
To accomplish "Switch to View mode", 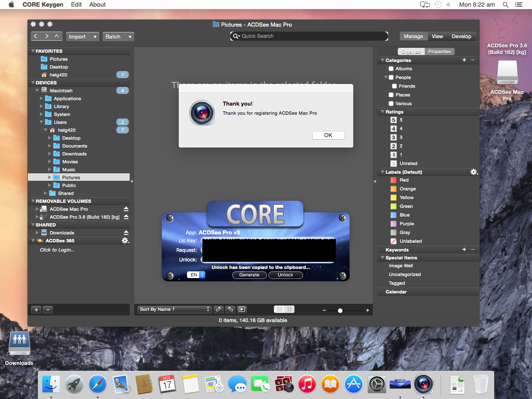I will [x=437, y=37].
